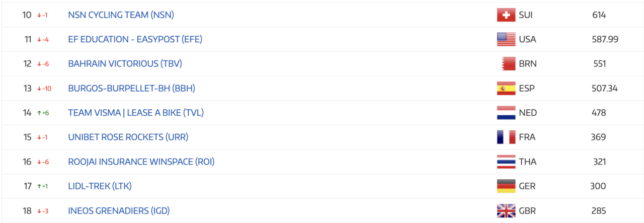The image size is (644, 223).
Task: View Roojai Insurance Winspace (ROI) team
Action: point(144,162)
